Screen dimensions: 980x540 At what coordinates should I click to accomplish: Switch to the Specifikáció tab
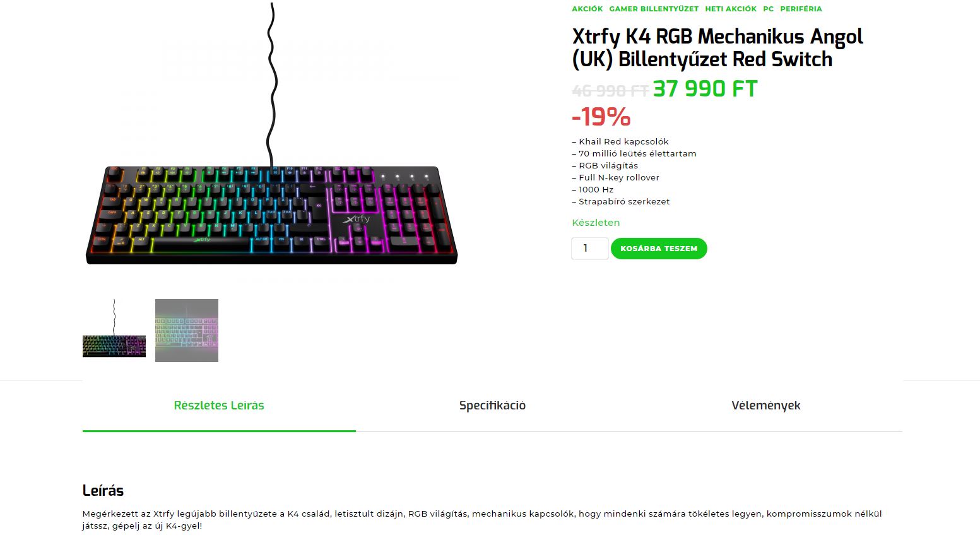pyautogui.click(x=492, y=406)
